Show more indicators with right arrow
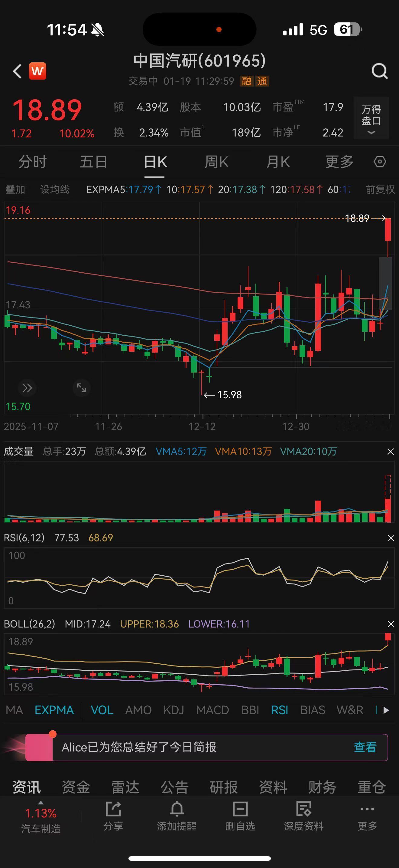399x868 pixels. click(386, 710)
